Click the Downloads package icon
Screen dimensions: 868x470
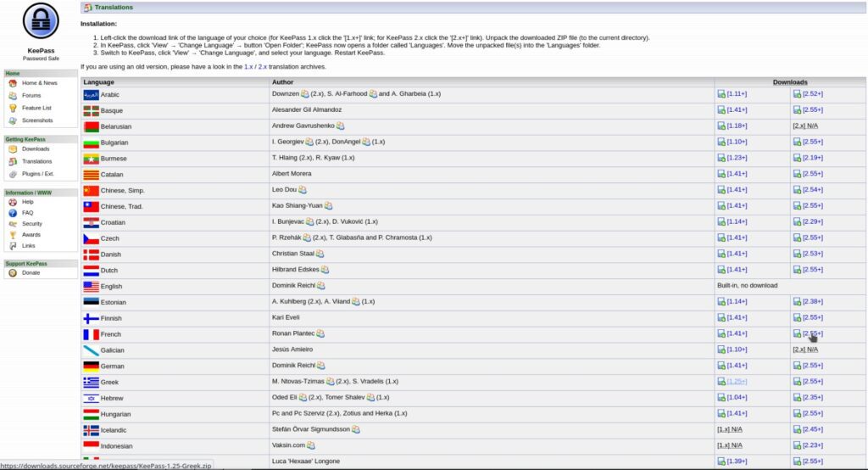[x=13, y=149]
